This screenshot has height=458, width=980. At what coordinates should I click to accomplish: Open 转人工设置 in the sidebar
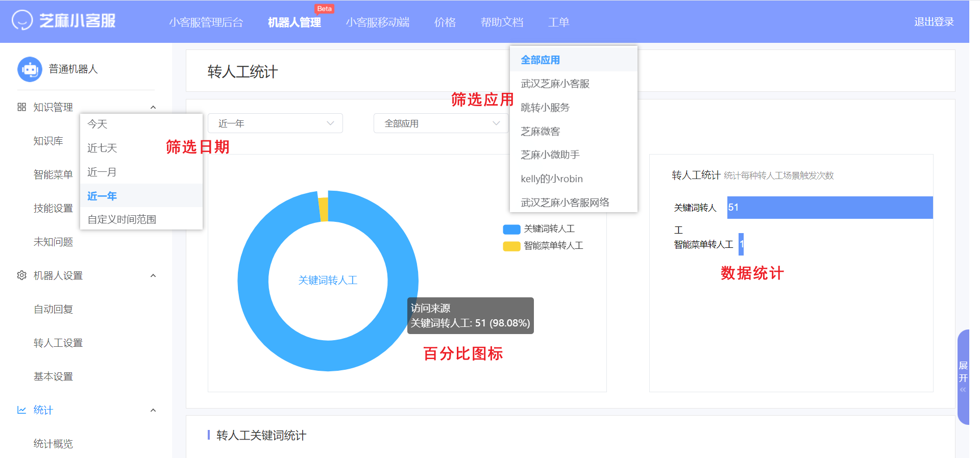click(x=58, y=343)
